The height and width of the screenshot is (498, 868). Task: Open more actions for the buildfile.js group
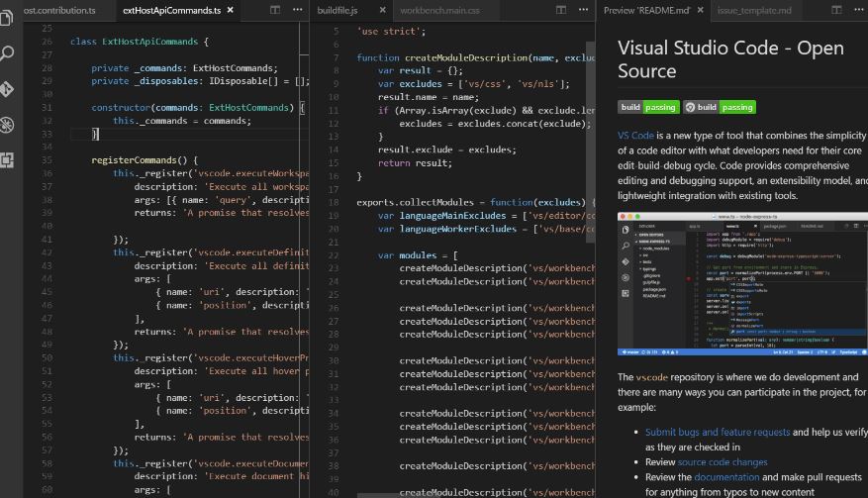[584, 10]
